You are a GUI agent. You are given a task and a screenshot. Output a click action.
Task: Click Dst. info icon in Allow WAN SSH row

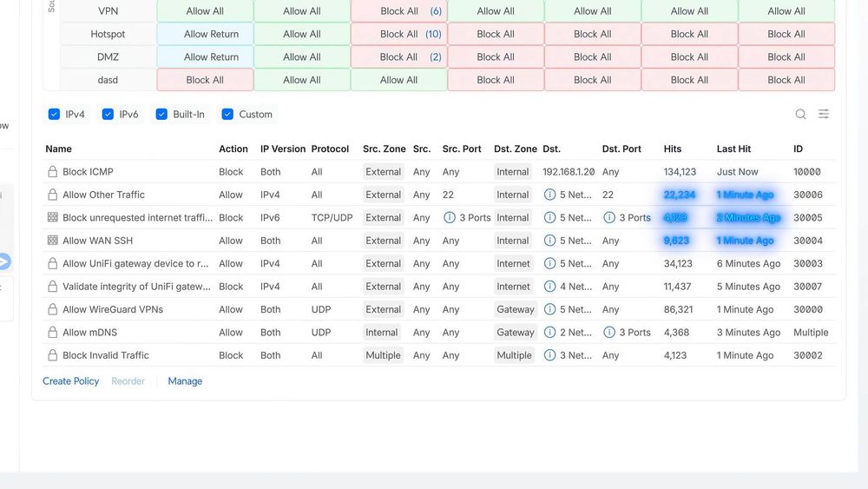tap(549, 241)
